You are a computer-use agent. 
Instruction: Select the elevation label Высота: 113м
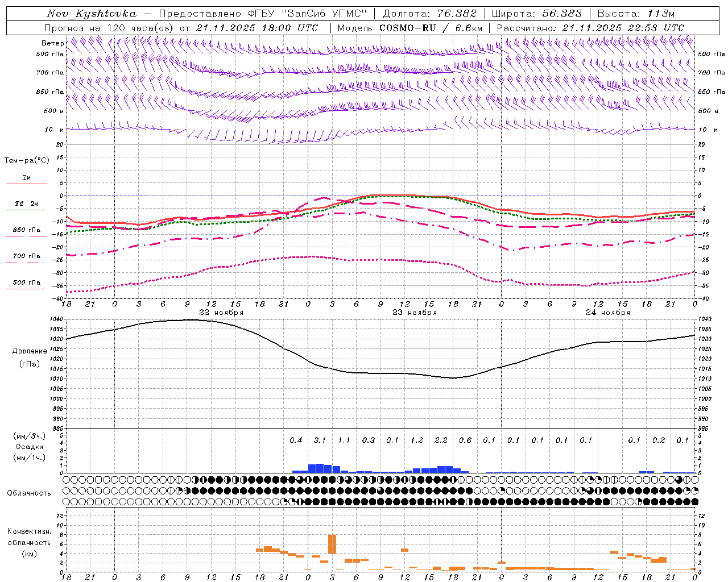click(636, 14)
